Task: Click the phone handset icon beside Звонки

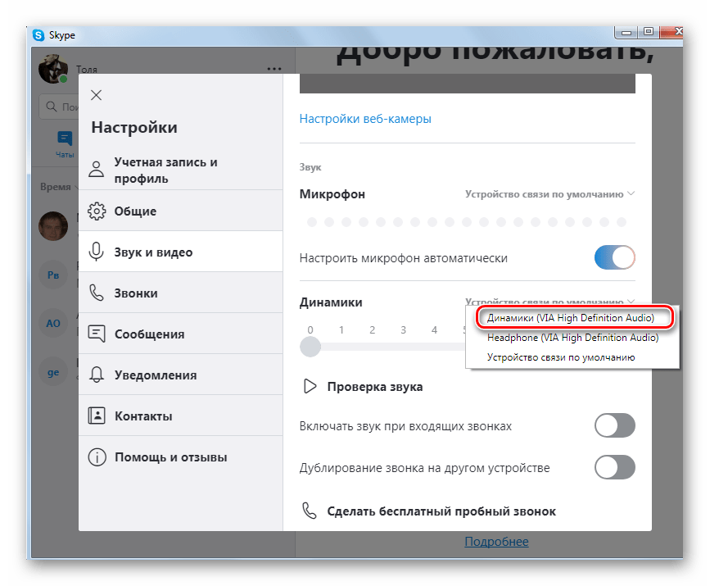Action: [97, 293]
